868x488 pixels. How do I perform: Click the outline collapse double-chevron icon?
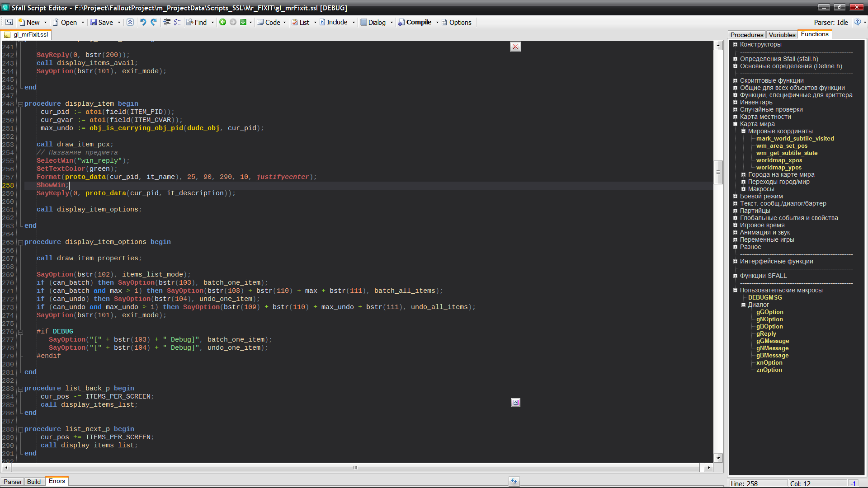[x=130, y=22]
